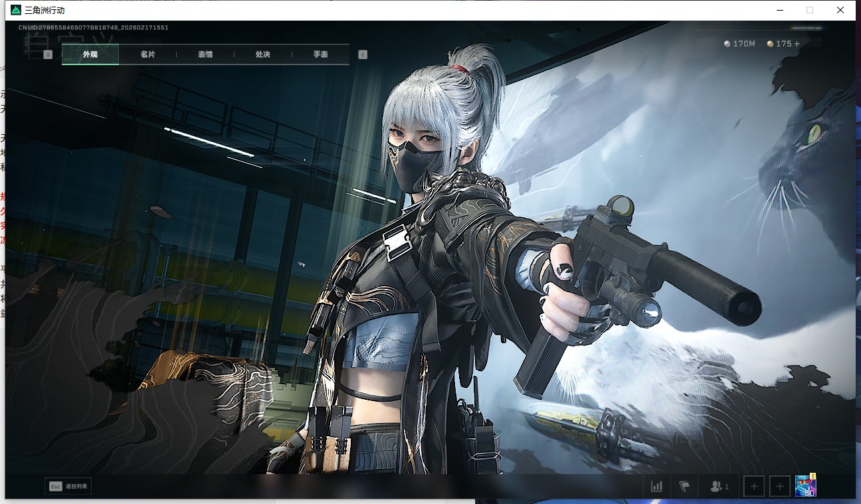The height and width of the screenshot is (504, 861).
Task: Open the 名片 tab
Action: (147, 54)
